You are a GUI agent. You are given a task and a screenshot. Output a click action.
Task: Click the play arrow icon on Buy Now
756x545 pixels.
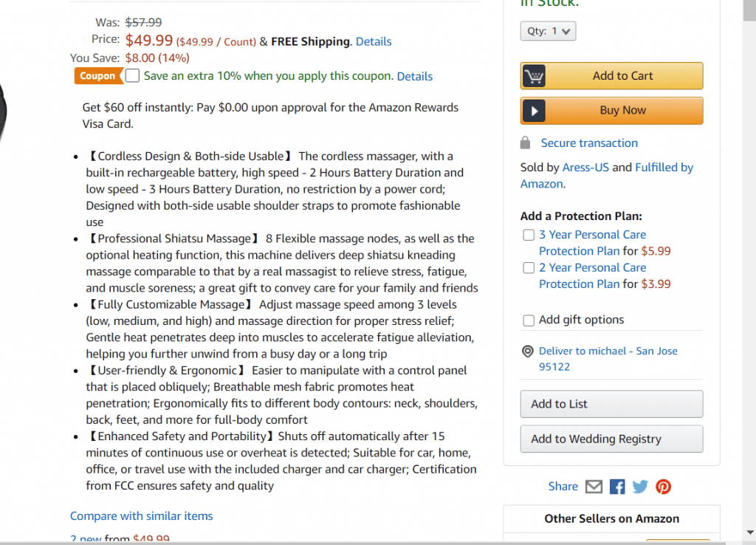click(535, 111)
